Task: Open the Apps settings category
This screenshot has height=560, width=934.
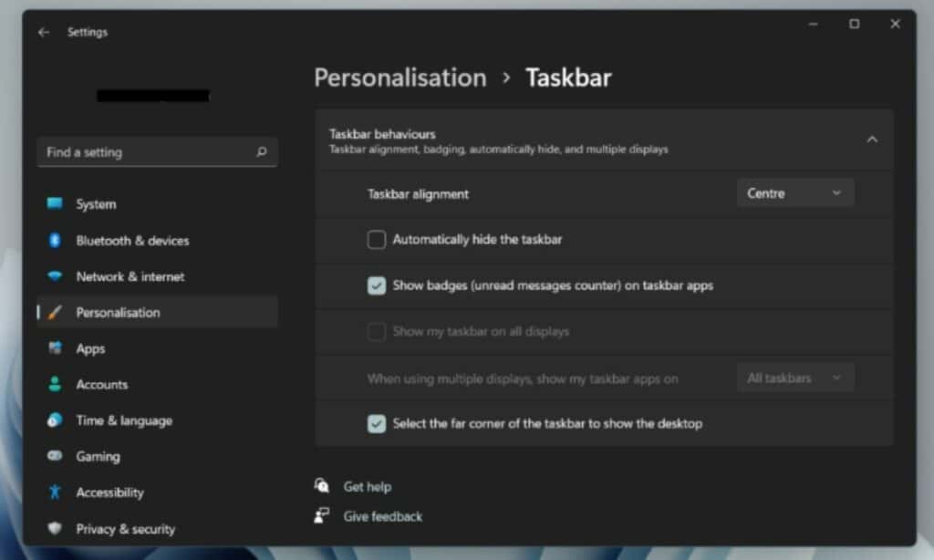Action: pyautogui.click(x=157, y=347)
